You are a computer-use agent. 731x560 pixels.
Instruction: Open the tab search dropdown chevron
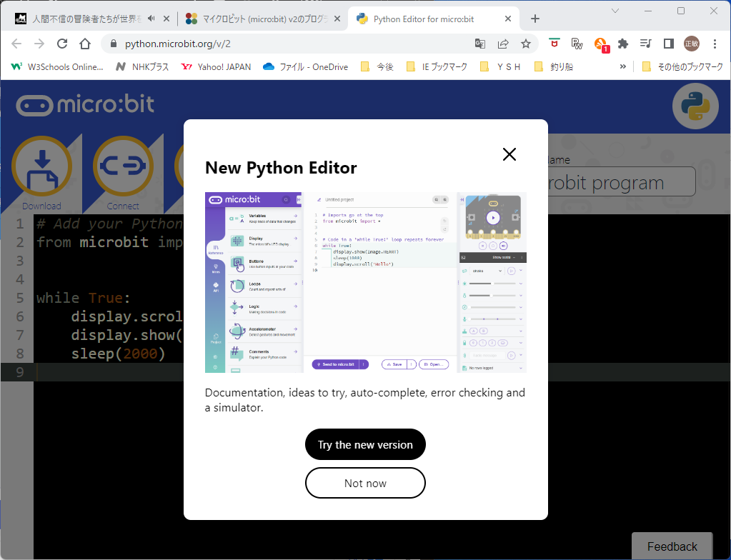pos(615,11)
